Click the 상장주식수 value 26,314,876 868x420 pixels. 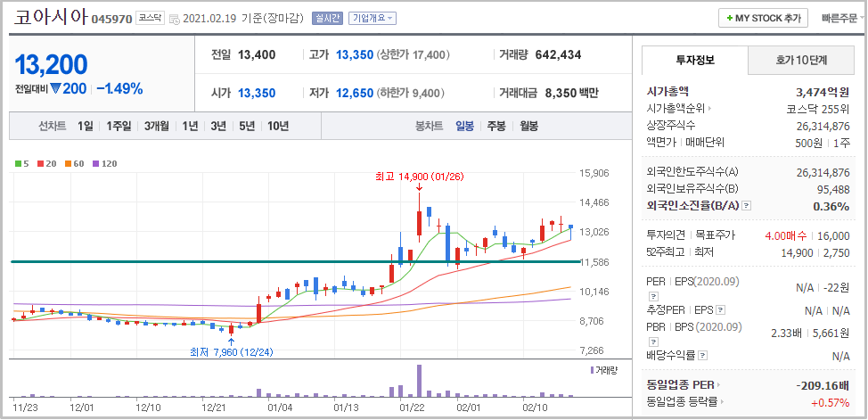[823, 126]
